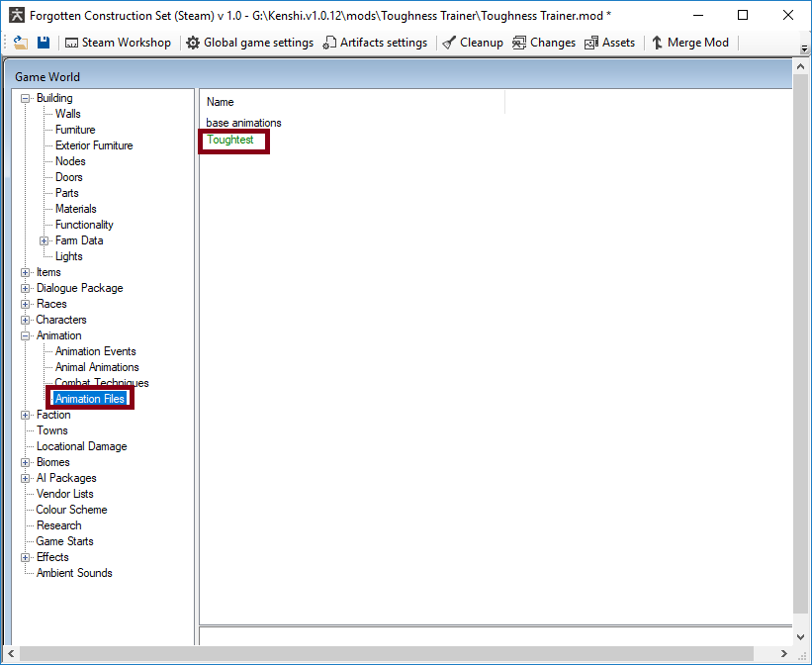The height and width of the screenshot is (665, 812).
Task: Select AI Packages category label
Action: click(x=66, y=478)
